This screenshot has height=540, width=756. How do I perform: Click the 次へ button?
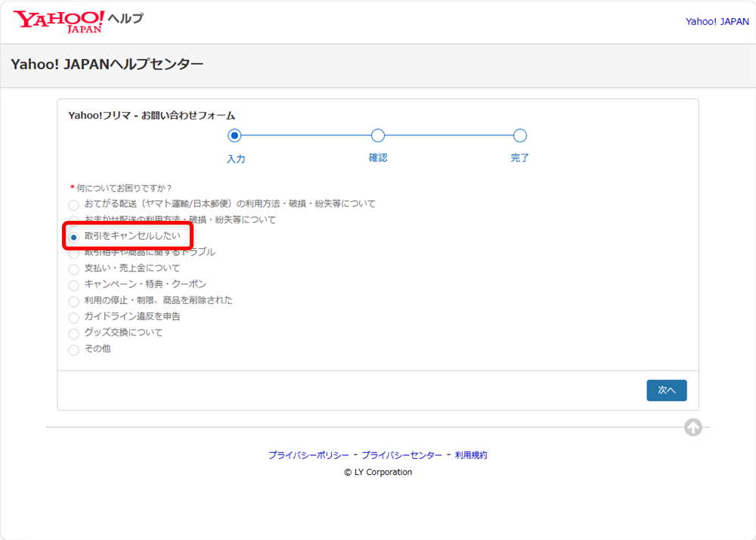[666, 390]
